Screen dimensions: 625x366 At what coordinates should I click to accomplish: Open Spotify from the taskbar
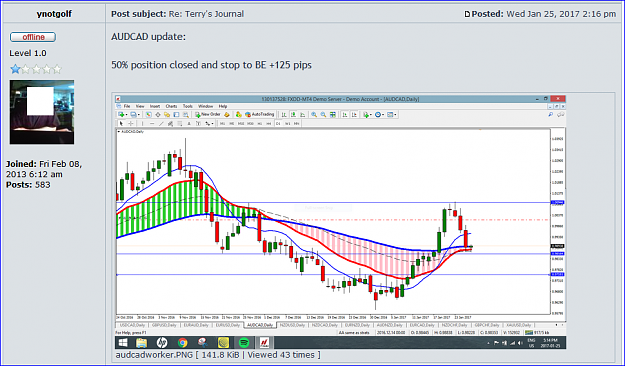click(244, 342)
